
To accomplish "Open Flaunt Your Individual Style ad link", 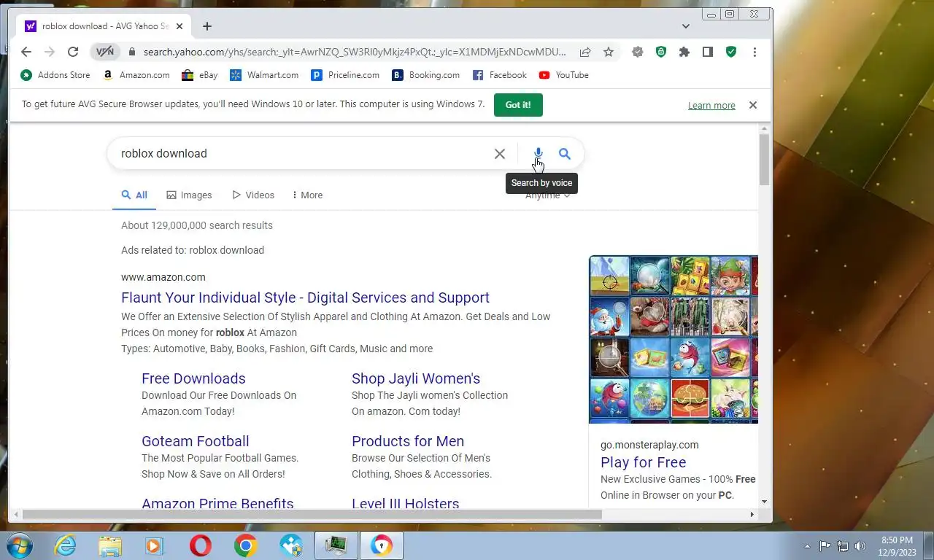I will tap(305, 297).
